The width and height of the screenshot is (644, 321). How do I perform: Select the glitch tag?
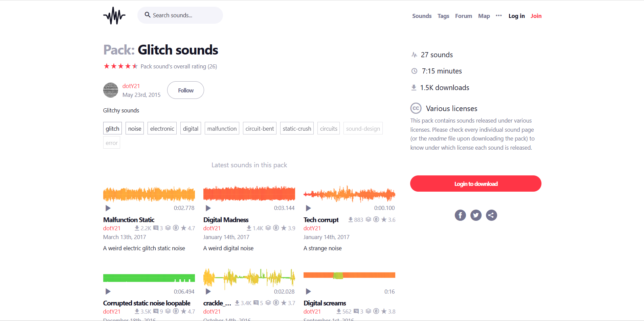[112, 128]
